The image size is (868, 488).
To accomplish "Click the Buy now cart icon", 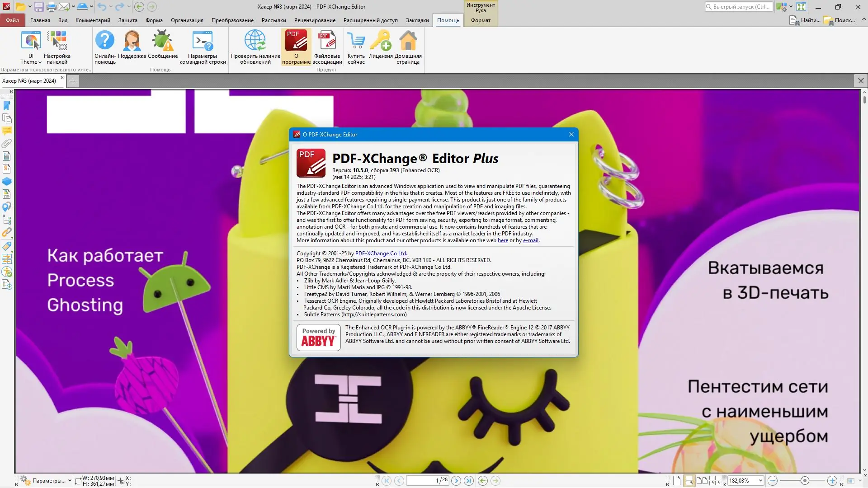I will pos(356,41).
